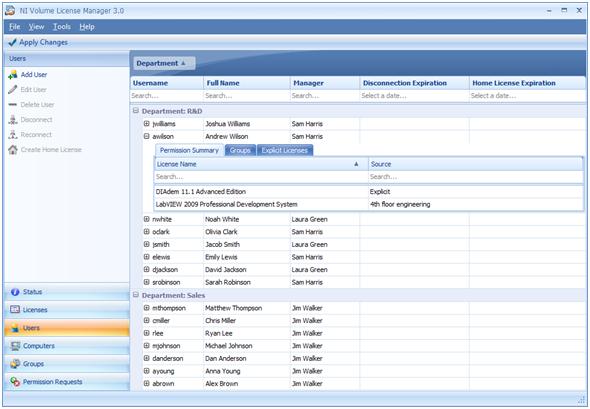
Task: Click the Source search field
Action: click(x=475, y=176)
